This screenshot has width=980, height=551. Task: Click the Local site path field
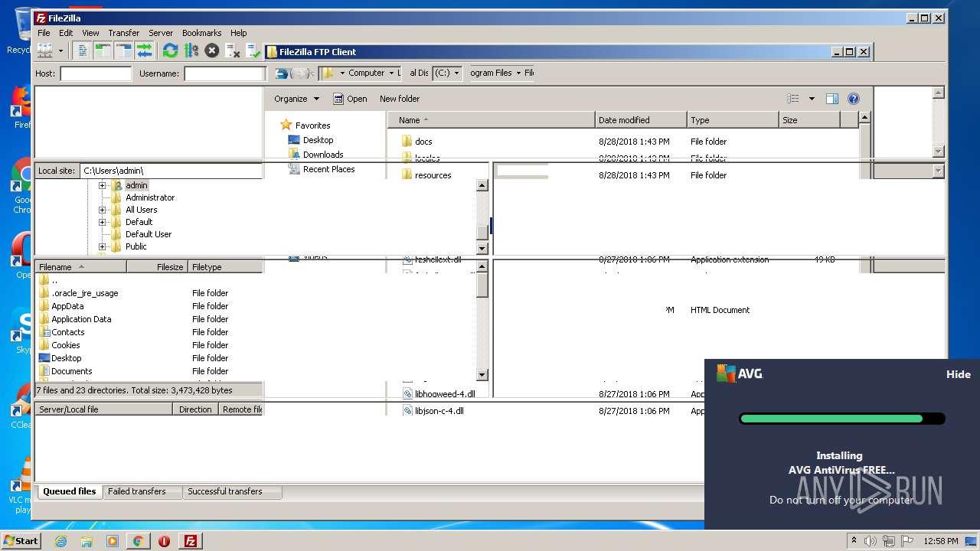coord(171,171)
